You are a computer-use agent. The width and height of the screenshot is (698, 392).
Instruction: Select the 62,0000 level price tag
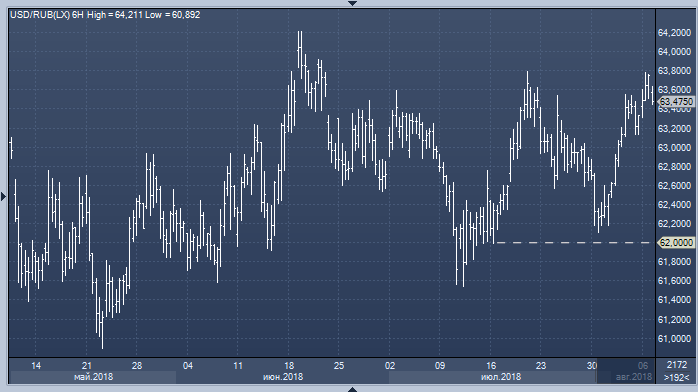click(676, 242)
